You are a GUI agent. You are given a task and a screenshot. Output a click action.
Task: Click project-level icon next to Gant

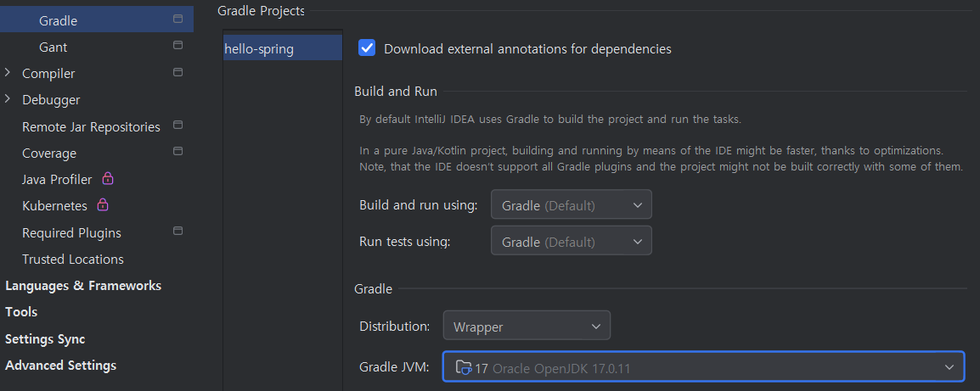click(x=177, y=45)
